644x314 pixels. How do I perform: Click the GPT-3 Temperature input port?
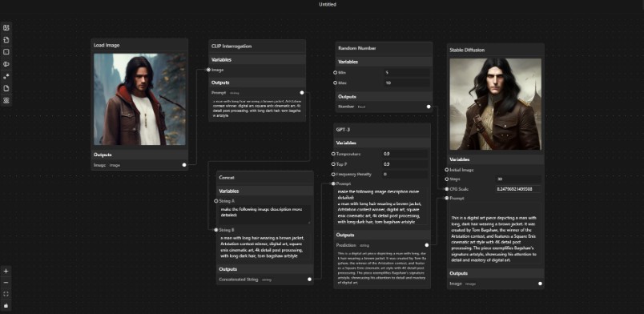tap(333, 154)
